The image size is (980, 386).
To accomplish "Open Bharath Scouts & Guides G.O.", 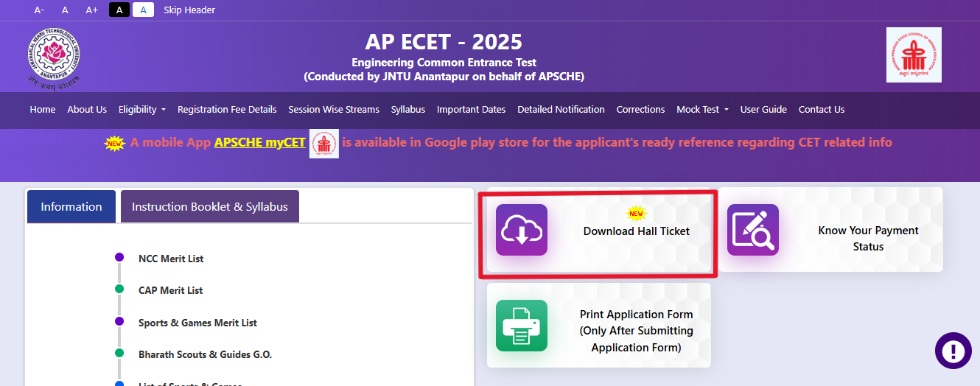I will point(205,354).
